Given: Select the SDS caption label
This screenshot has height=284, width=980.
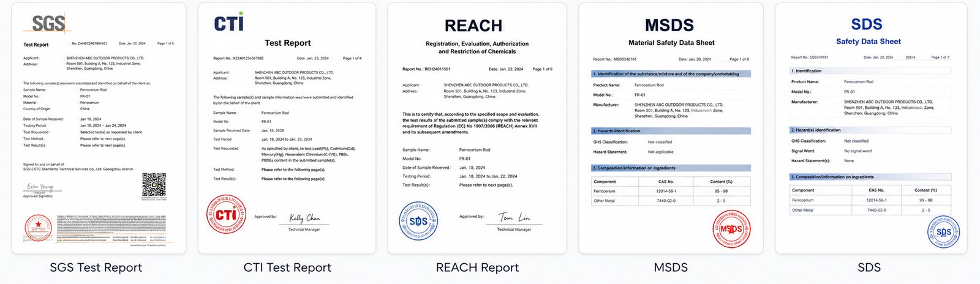Looking at the screenshot, I should [869, 267].
